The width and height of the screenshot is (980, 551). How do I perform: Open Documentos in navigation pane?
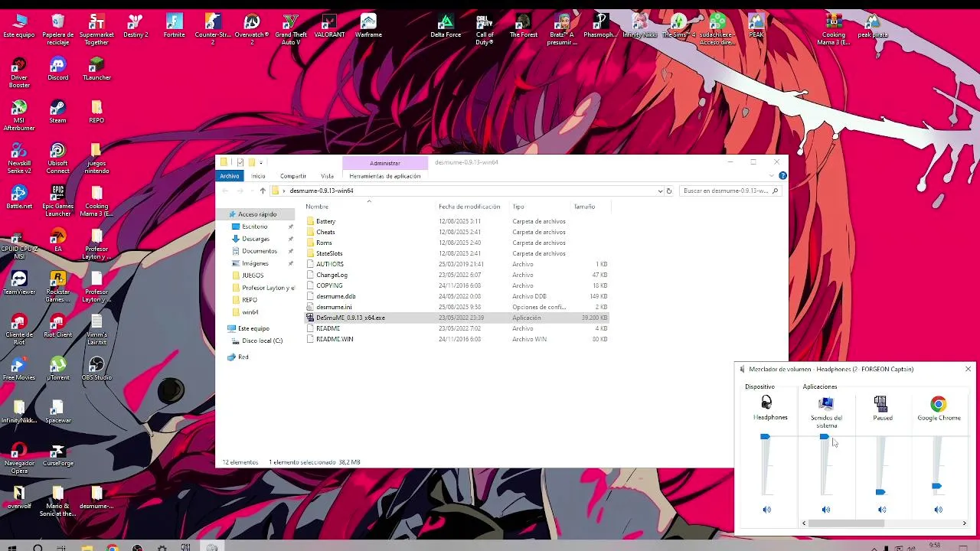[x=259, y=251]
